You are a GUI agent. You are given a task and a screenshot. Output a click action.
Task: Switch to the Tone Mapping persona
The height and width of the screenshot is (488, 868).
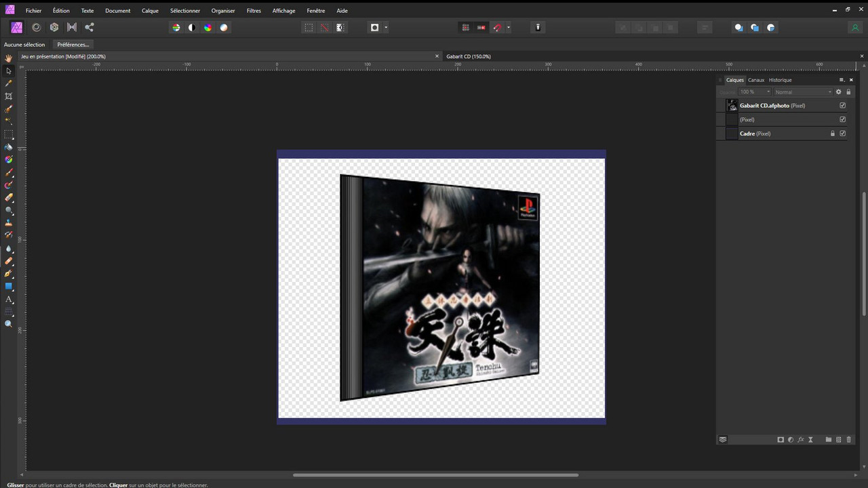72,27
